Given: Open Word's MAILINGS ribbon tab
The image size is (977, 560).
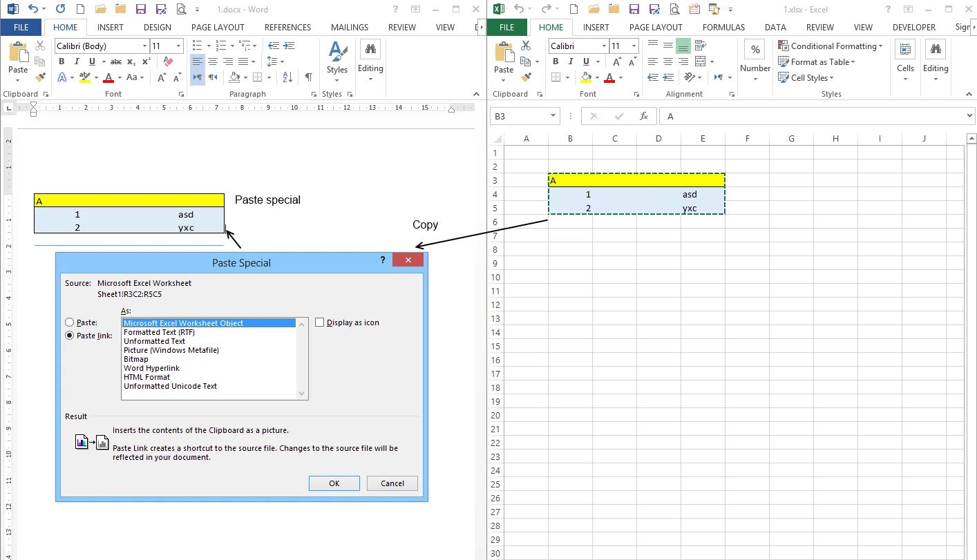Looking at the screenshot, I should tap(350, 27).
